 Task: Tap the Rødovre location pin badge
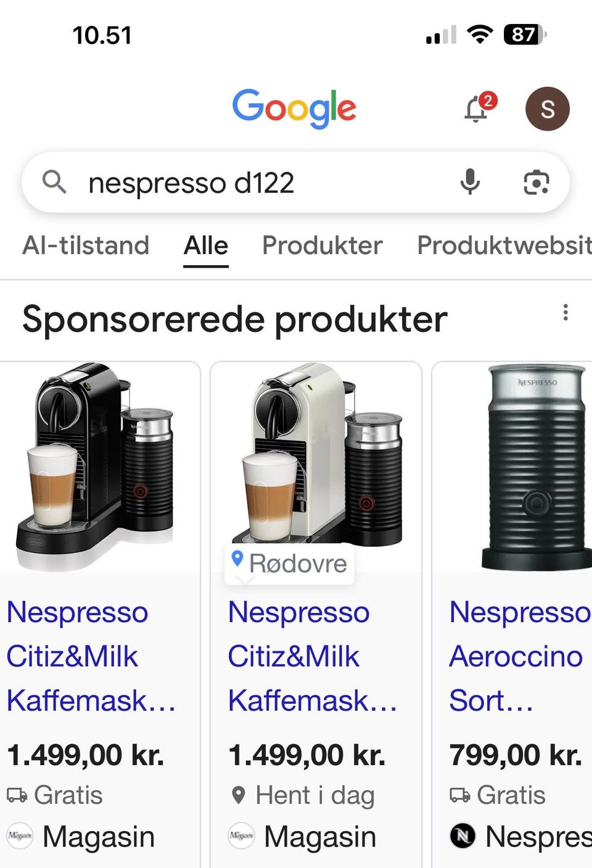289,563
